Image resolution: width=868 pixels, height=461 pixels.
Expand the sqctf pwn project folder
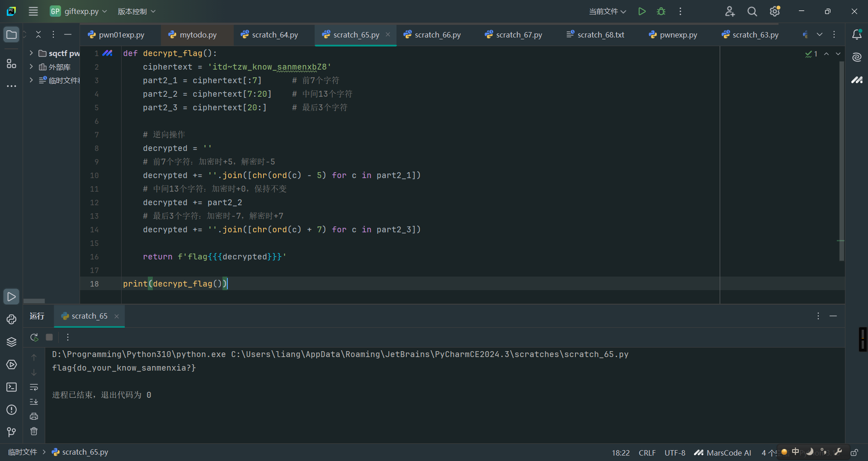pyautogui.click(x=31, y=53)
